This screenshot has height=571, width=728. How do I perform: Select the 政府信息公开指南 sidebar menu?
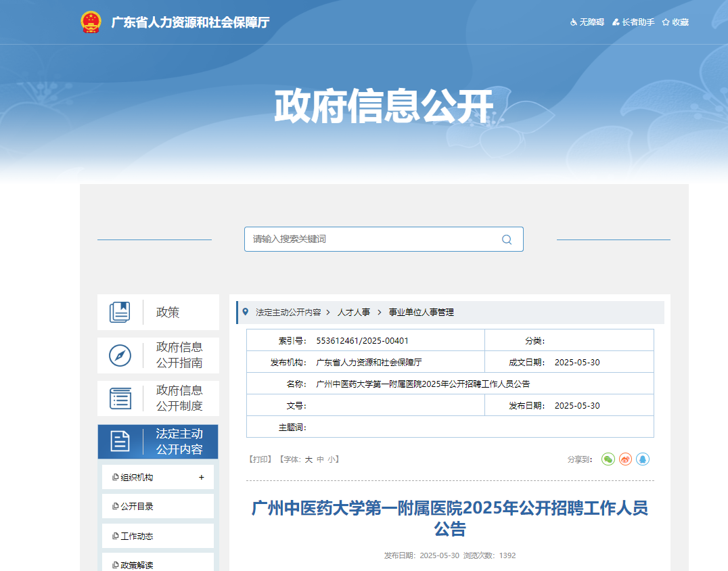[158, 355]
